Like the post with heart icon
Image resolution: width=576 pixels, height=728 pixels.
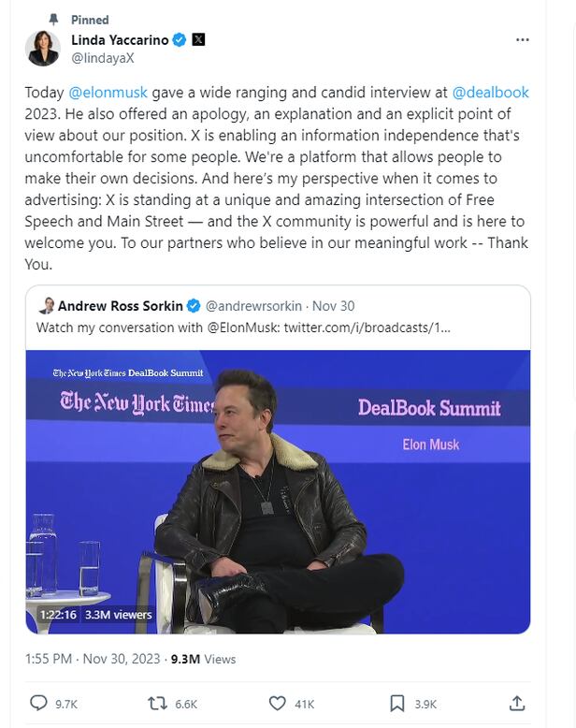pyautogui.click(x=278, y=703)
